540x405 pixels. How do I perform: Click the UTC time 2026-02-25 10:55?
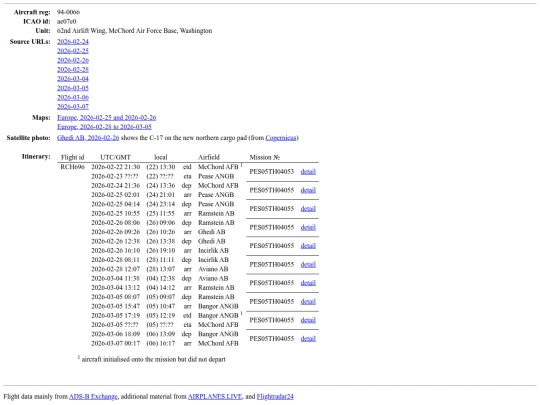tap(115, 214)
